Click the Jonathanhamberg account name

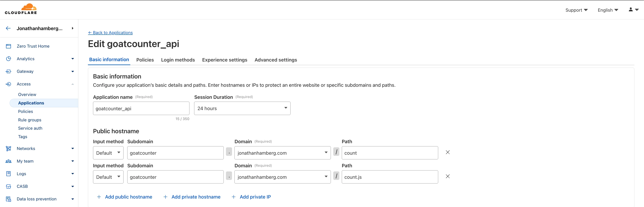(40, 28)
